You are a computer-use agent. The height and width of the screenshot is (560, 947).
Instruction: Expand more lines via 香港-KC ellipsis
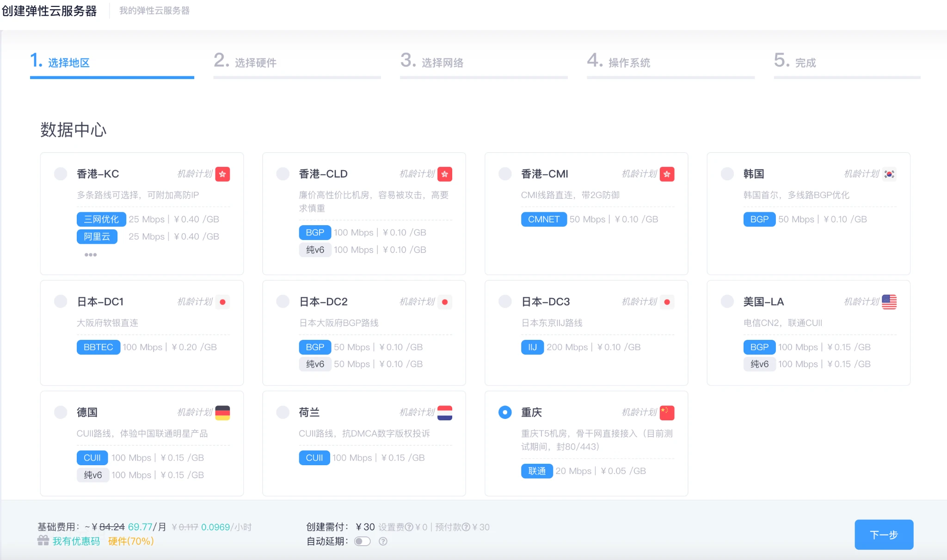point(91,255)
